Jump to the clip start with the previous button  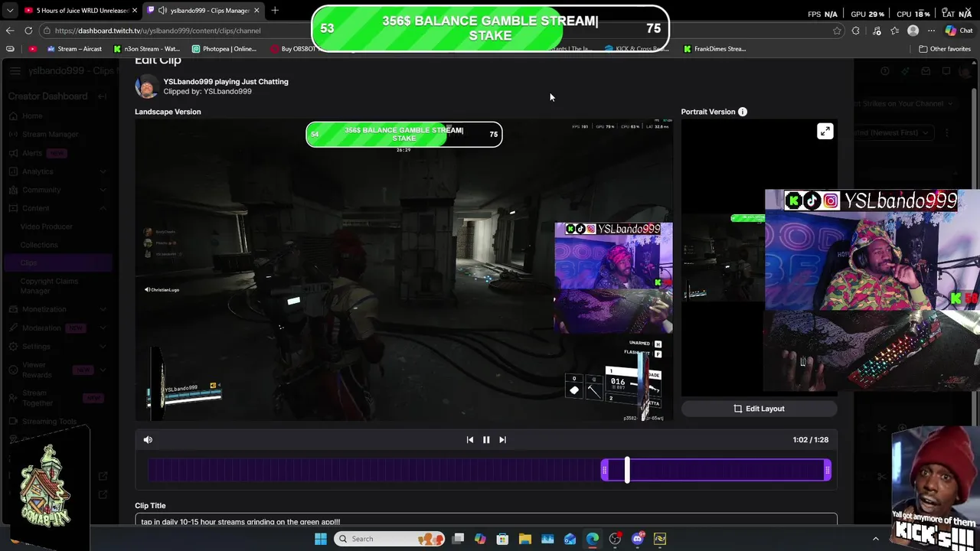click(x=470, y=439)
